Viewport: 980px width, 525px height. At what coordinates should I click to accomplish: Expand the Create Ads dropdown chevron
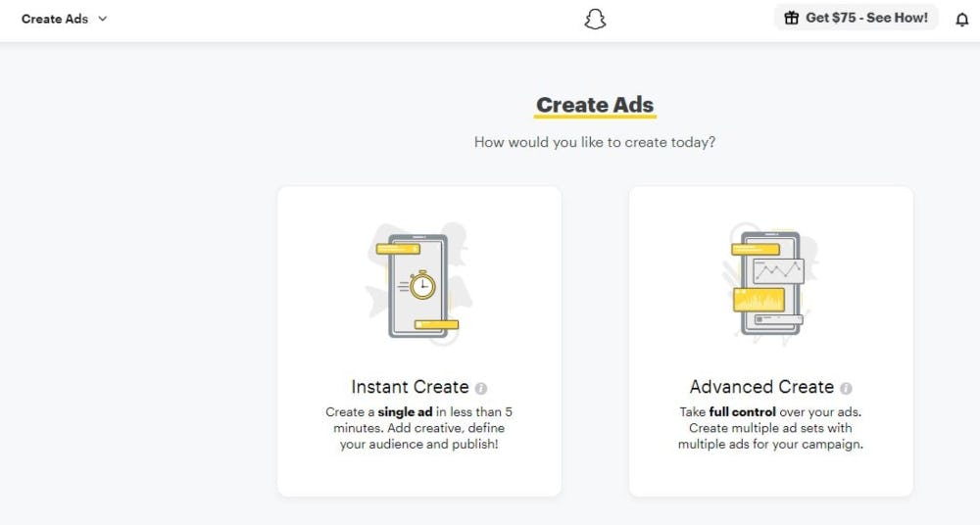(104, 19)
